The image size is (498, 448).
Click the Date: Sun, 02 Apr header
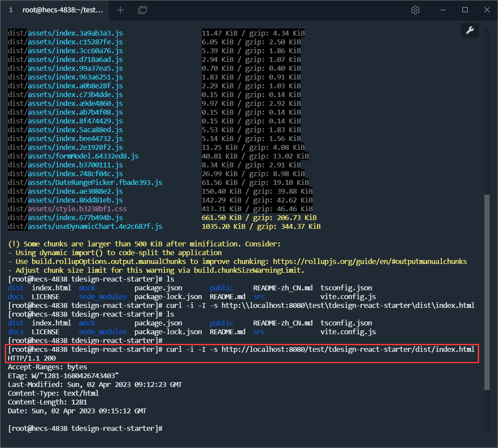tap(77, 411)
